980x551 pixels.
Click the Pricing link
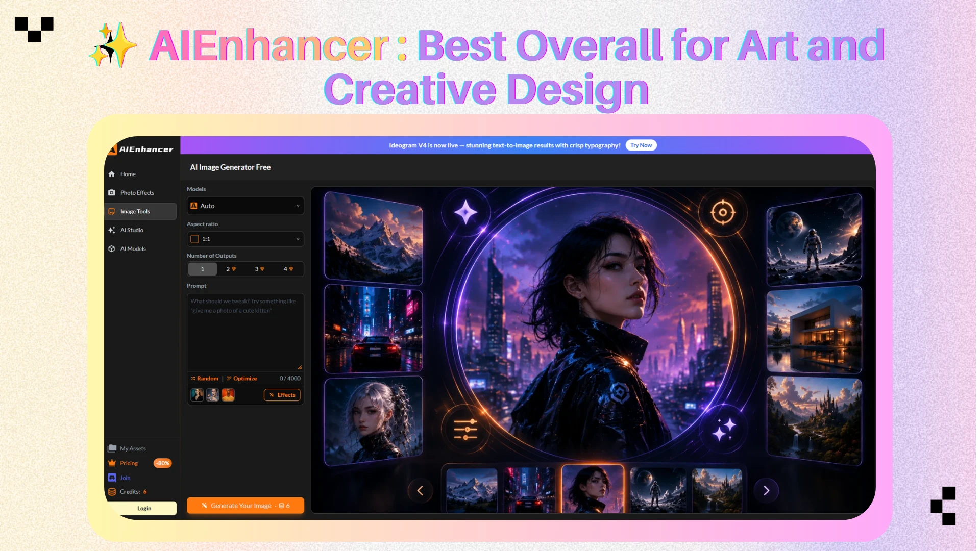tap(129, 463)
